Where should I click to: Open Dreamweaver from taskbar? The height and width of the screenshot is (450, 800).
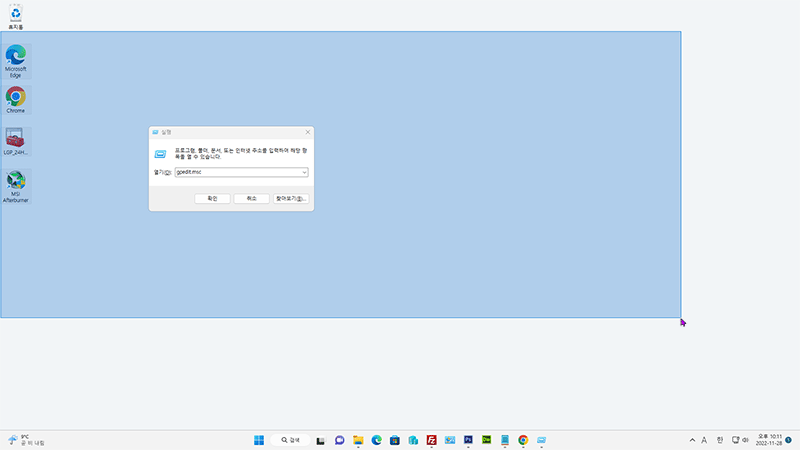[x=487, y=440]
